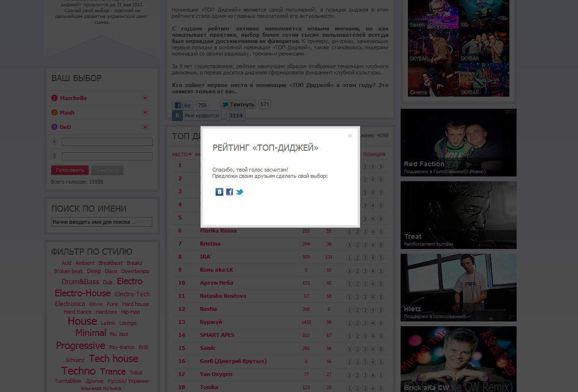Click the Твитнуть tweet button
This screenshot has height=392, width=578.
pyautogui.click(x=238, y=104)
